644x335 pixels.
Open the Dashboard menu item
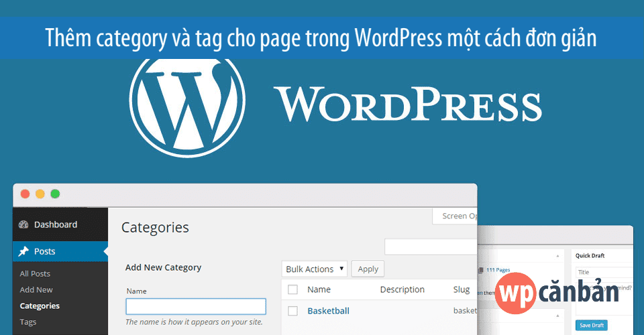60,224
